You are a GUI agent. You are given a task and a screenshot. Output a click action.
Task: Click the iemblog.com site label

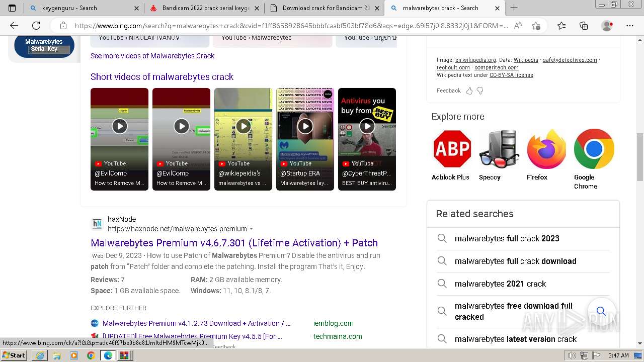point(333,323)
